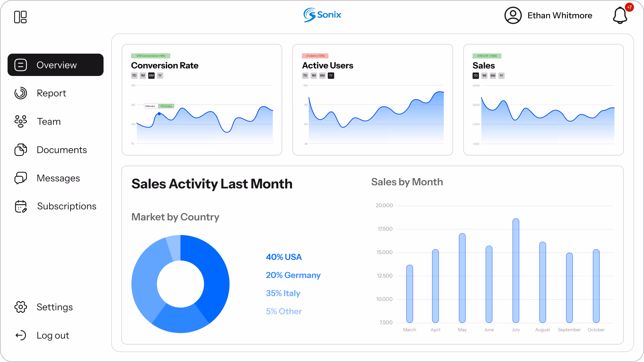The height and width of the screenshot is (362, 644).
Task: Open Settings from the sidebar
Action: coord(55,307)
